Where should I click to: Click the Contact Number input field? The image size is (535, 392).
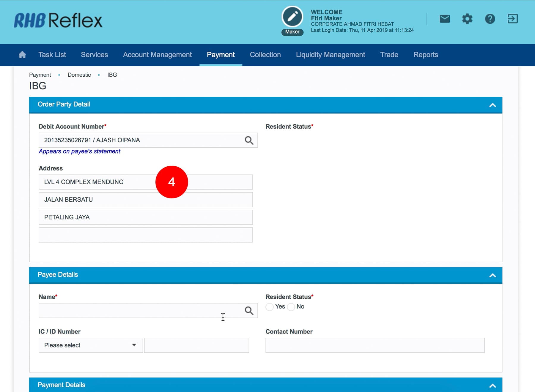pos(375,345)
